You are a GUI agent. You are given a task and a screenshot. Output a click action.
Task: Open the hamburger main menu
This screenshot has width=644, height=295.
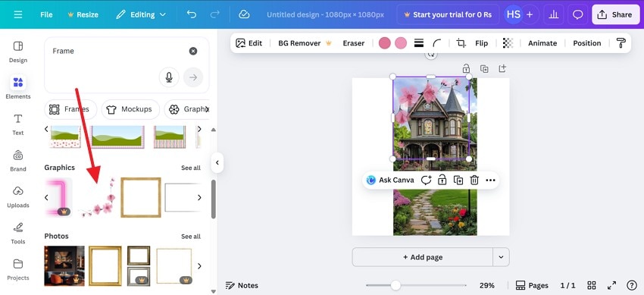point(18,14)
